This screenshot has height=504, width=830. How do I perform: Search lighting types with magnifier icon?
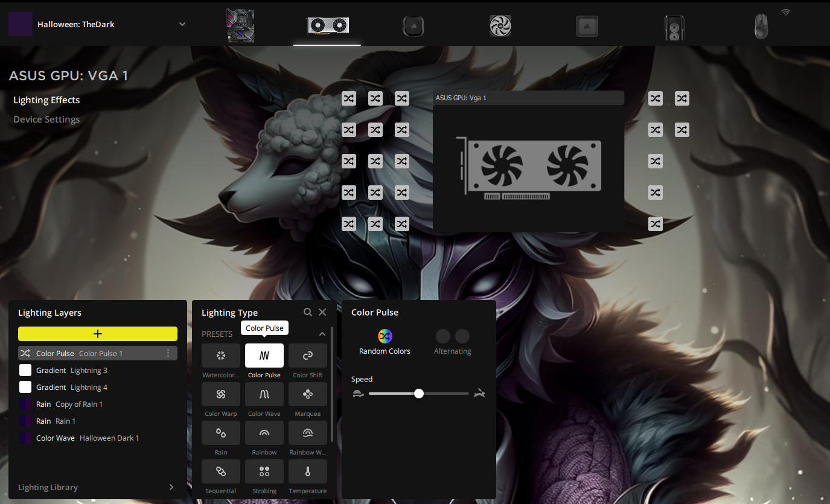click(308, 312)
